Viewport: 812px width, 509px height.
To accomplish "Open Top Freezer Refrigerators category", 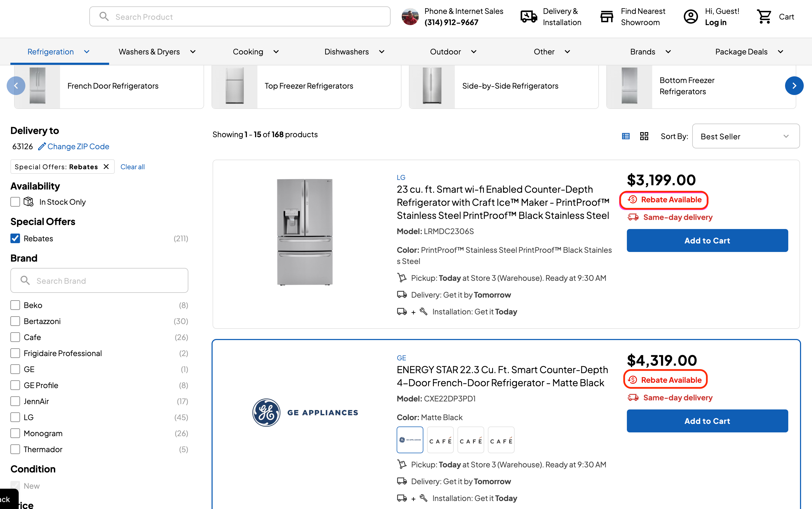I will click(x=307, y=86).
